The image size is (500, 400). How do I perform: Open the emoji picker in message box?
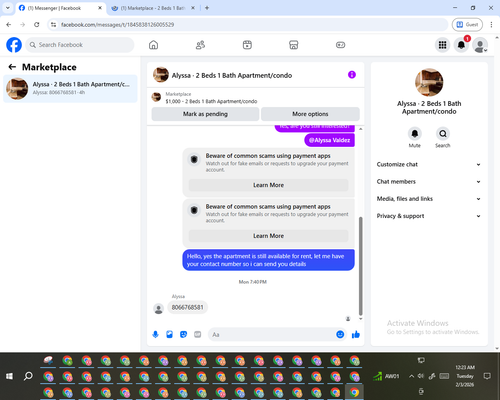point(340,334)
